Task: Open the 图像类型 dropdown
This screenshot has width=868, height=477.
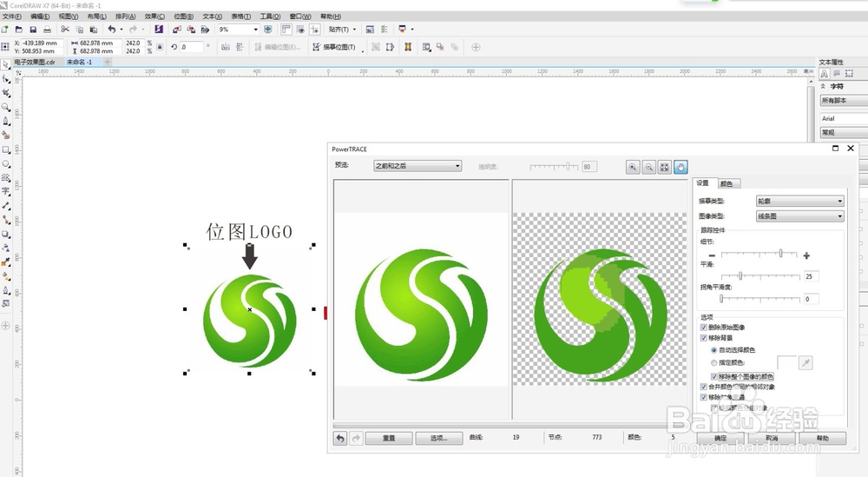Action: tap(800, 216)
